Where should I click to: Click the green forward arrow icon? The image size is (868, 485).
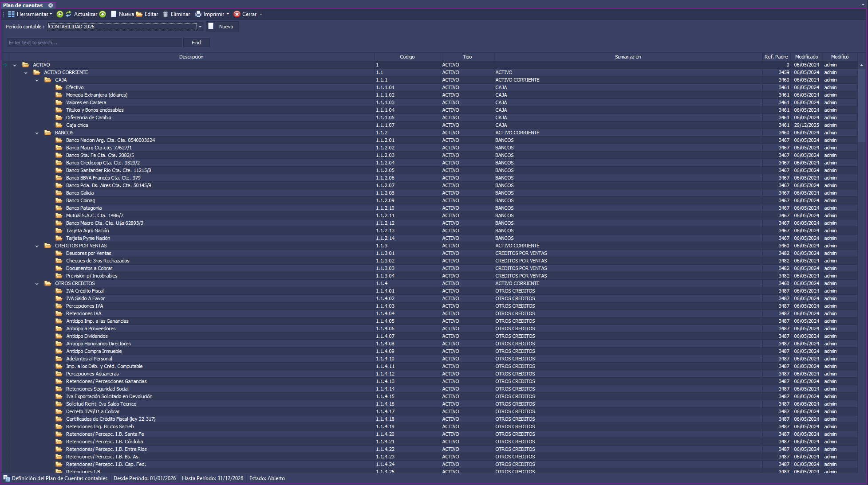point(103,14)
